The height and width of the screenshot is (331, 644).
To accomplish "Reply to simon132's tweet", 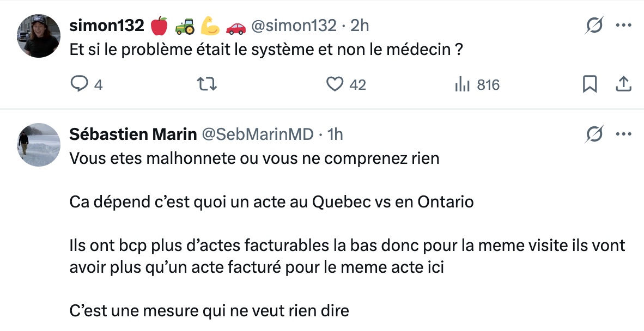I will [x=80, y=84].
